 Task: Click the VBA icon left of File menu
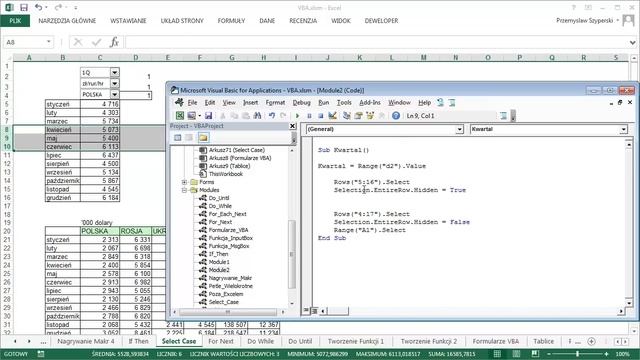[x=179, y=102]
